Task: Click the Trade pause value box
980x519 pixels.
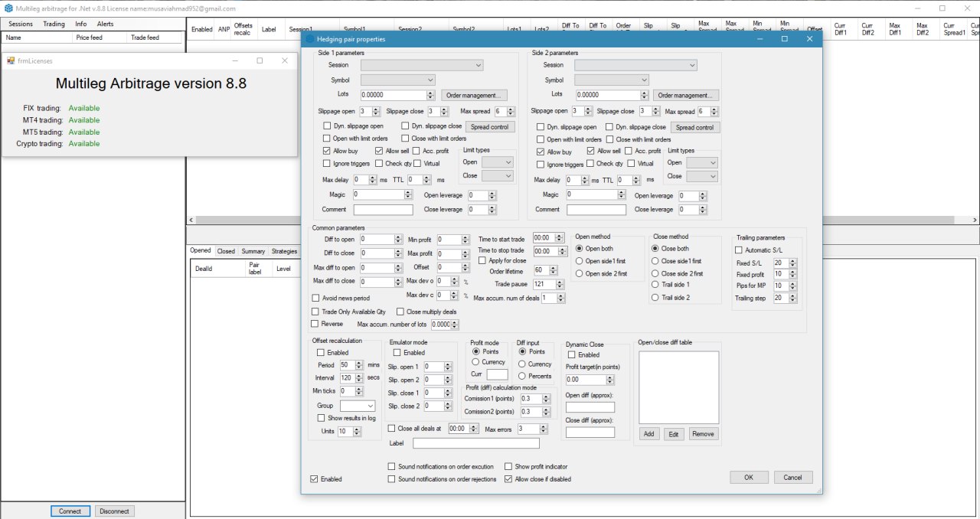Action: click(548, 284)
